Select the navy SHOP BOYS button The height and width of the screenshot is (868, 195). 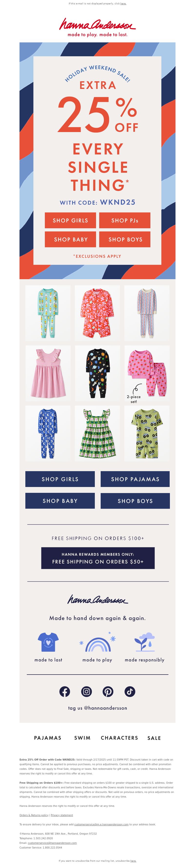point(135,501)
